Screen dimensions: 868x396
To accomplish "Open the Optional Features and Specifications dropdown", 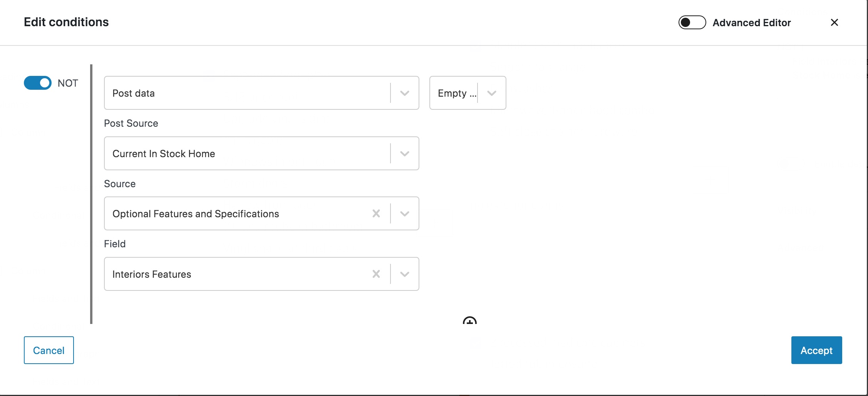I will click(x=261, y=213).
